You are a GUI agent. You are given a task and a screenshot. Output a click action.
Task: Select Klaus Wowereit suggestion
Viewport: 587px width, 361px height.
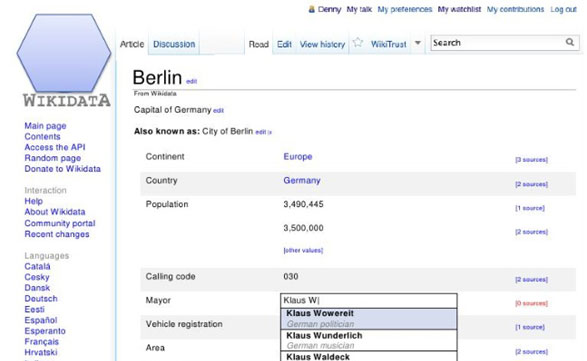click(369, 319)
